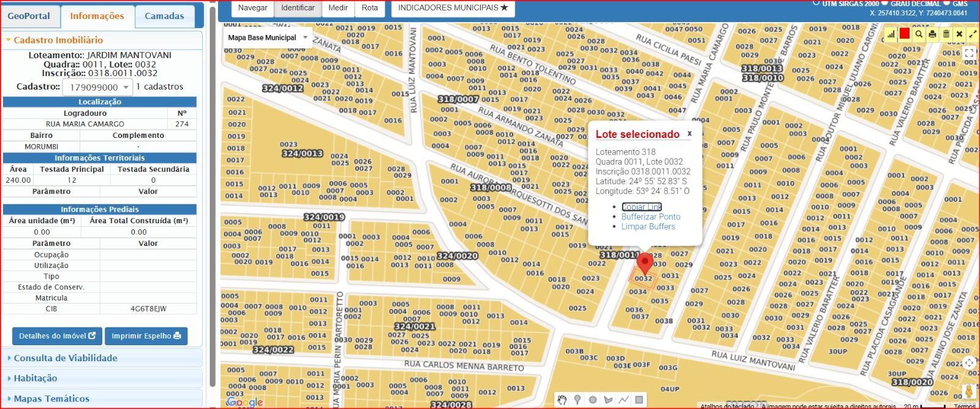
Task: Select the hand pan drawing tool
Action: click(x=562, y=400)
